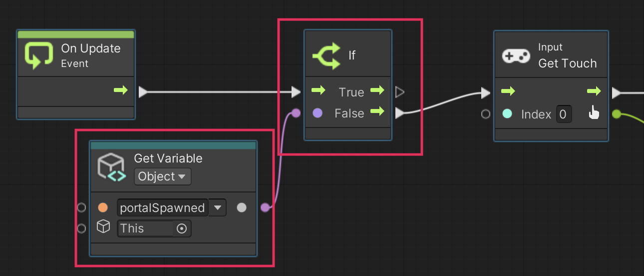The width and height of the screenshot is (644, 276).
Task: Click the Get Touch green touch output port
Action: click(x=617, y=114)
